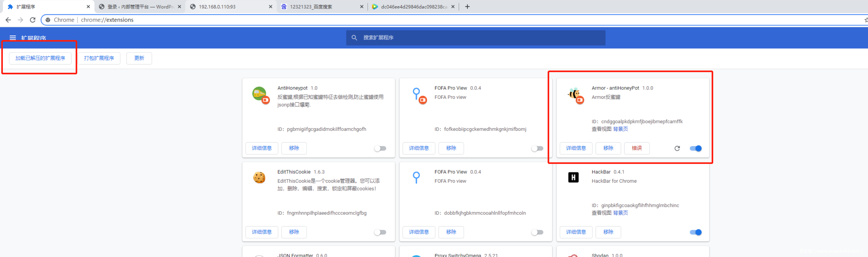Open a new browser tab
This screenshot has width=868, height=257.
pyautogui.click(x=467, y=7)
